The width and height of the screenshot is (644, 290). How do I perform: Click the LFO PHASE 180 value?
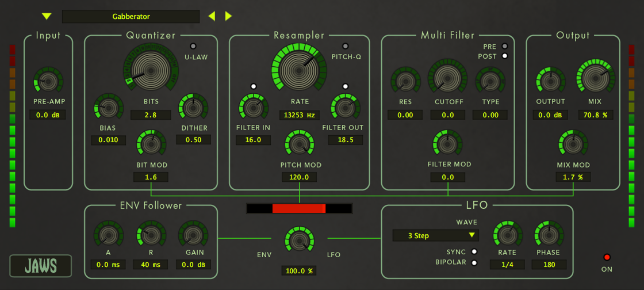click(x=549, y=265)
